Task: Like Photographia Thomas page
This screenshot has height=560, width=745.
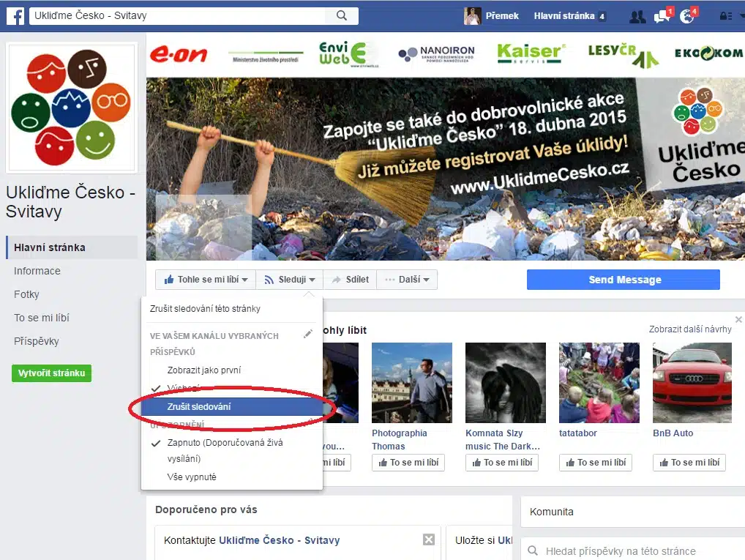Action: pos(408,462)
